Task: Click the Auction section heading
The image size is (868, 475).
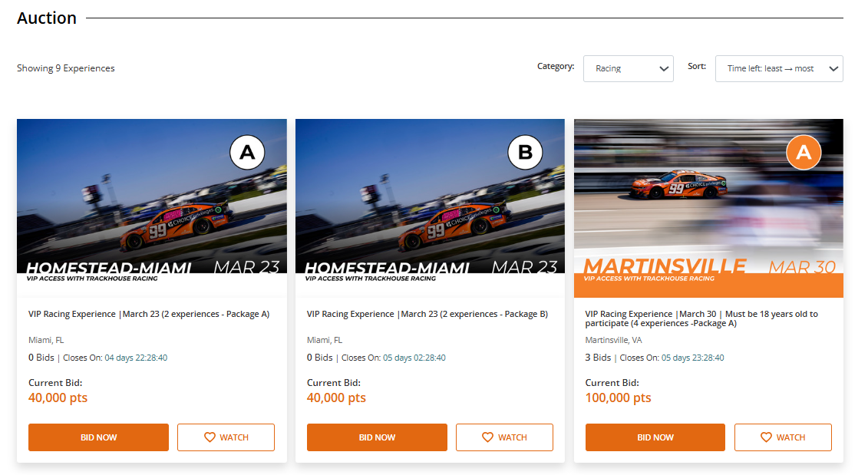Action: coord(46,18)
